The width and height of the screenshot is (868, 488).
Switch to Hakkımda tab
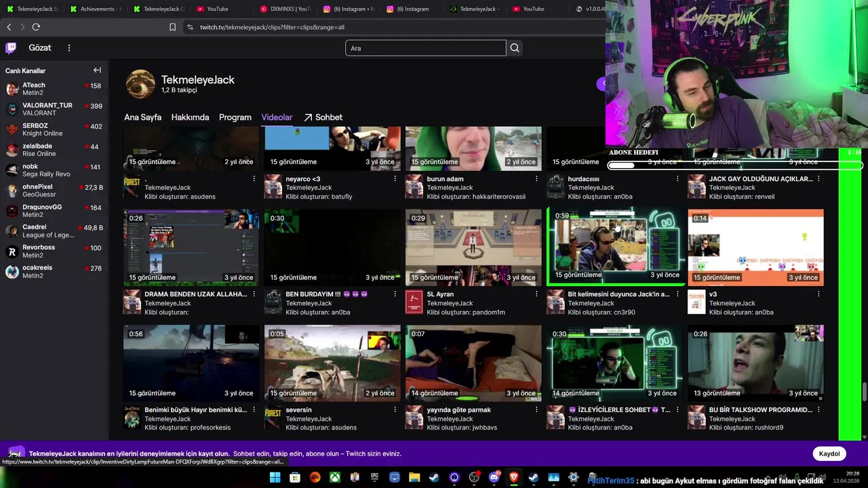(190, 117)
